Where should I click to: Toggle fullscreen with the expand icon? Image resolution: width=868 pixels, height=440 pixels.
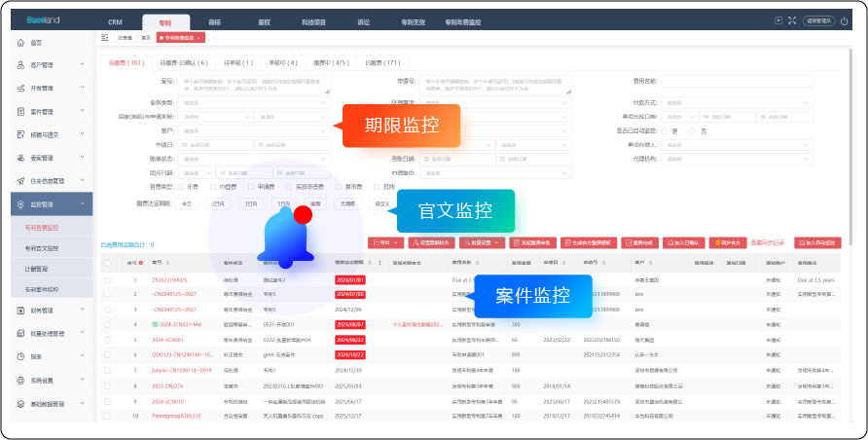(792, 20)
